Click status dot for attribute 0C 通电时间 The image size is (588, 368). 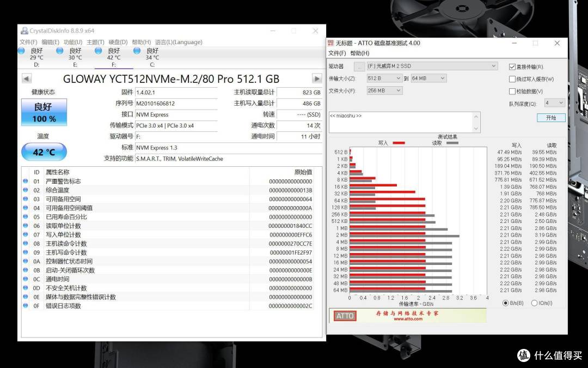tap(26, 279)
